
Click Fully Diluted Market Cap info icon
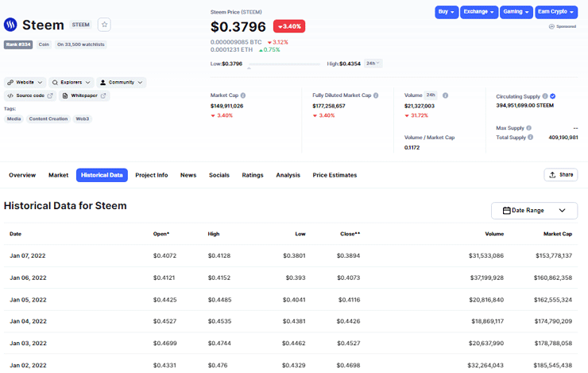[376, 95]
